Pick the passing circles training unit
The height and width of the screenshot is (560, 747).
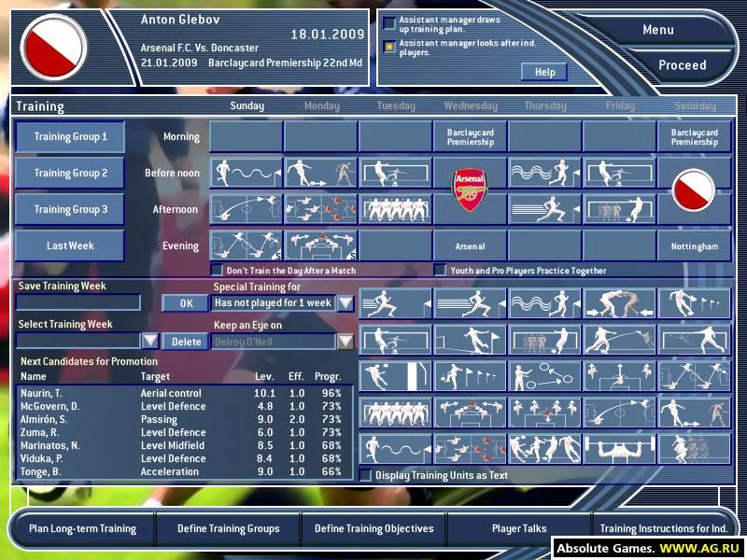[x=545, y=376]
